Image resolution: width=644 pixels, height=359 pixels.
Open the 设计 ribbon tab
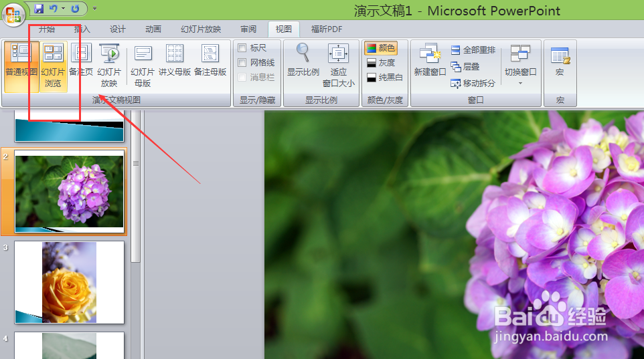117,29
